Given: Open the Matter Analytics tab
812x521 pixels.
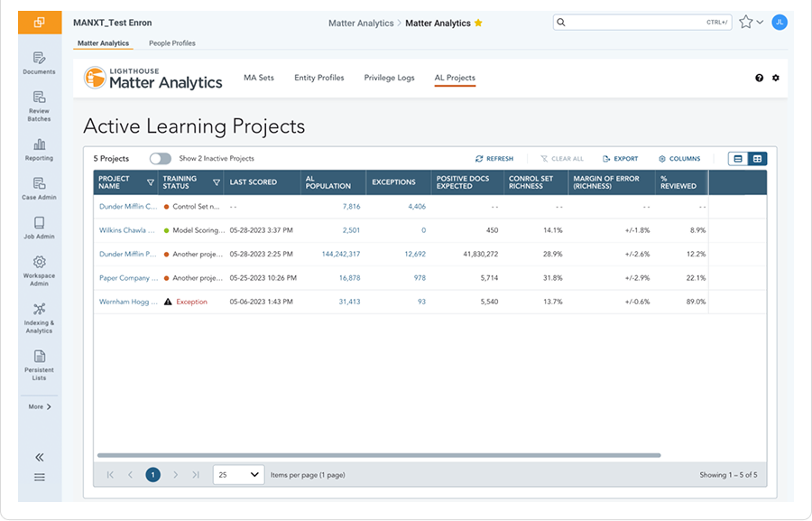Looking at the screenshot, I should pos(103,43).
